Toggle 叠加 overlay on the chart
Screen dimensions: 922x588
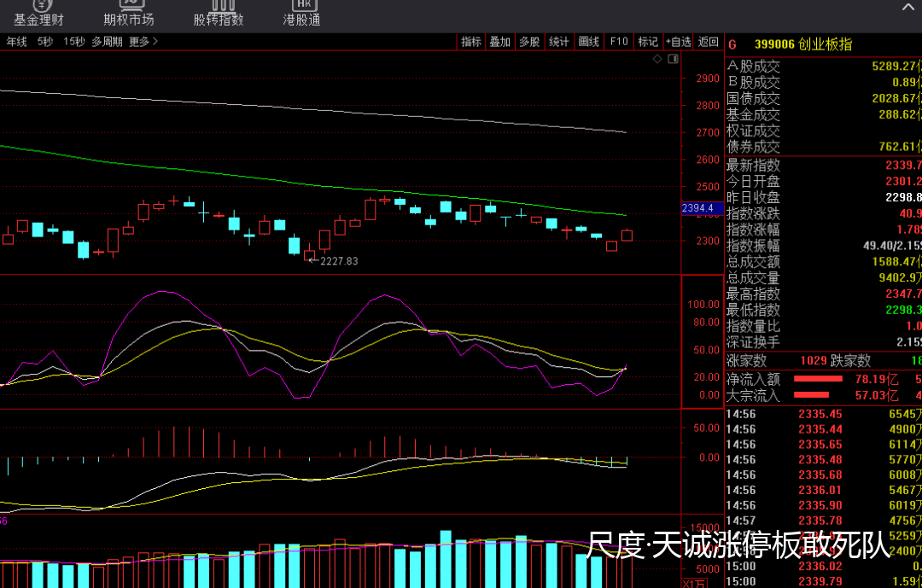pyautogui.click(x=499, y=41)
